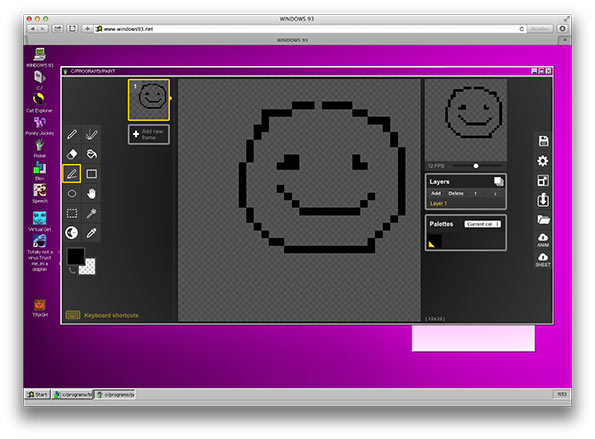Open the Speech desktop icon
Image resolution: width=595 pixels, height=439 pixels.
39,194
